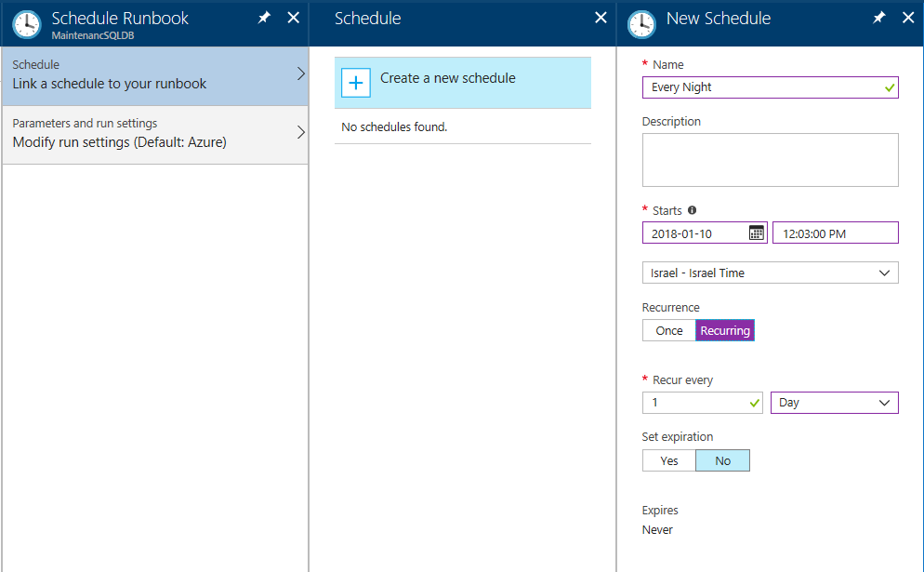Click the New Schedule clock icon
924x572 pixels.
pyautogui.click(x=641, y=24)
